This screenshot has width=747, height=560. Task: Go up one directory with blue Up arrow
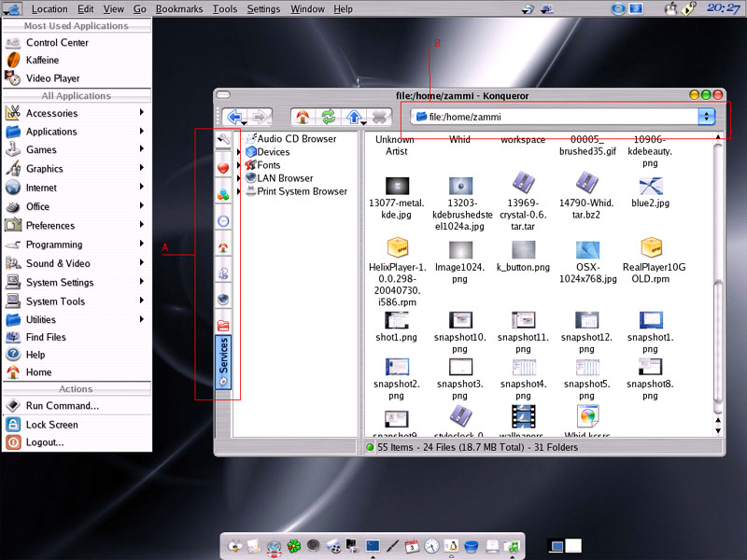[x=354, y=117]
